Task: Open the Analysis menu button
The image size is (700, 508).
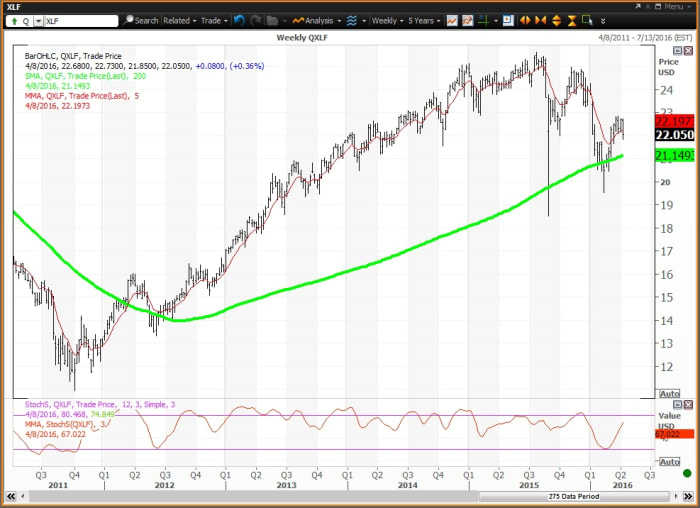Action: tap(318, 20)
